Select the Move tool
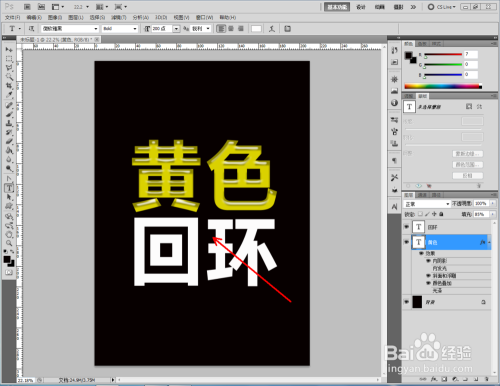The height and width of the screenshot is (386, 500). tap(9, 50)
